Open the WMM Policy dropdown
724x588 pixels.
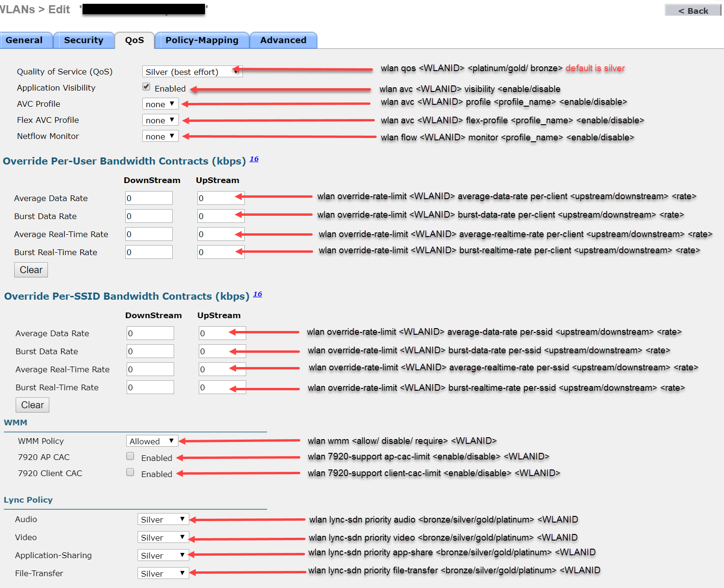(x=152, y=441)
